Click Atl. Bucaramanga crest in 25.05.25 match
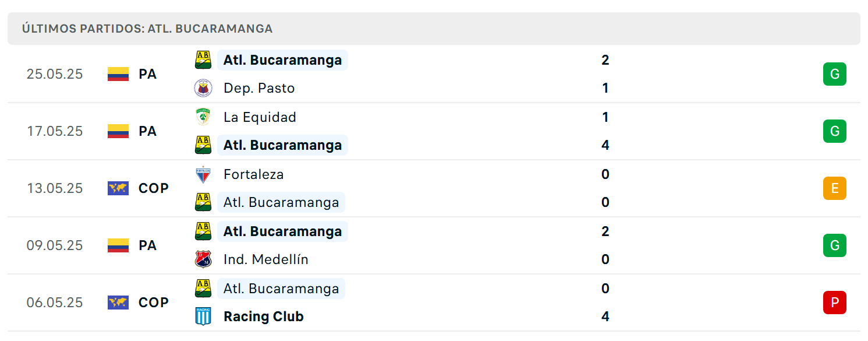 pyautogui.click(x=203, y=60)
